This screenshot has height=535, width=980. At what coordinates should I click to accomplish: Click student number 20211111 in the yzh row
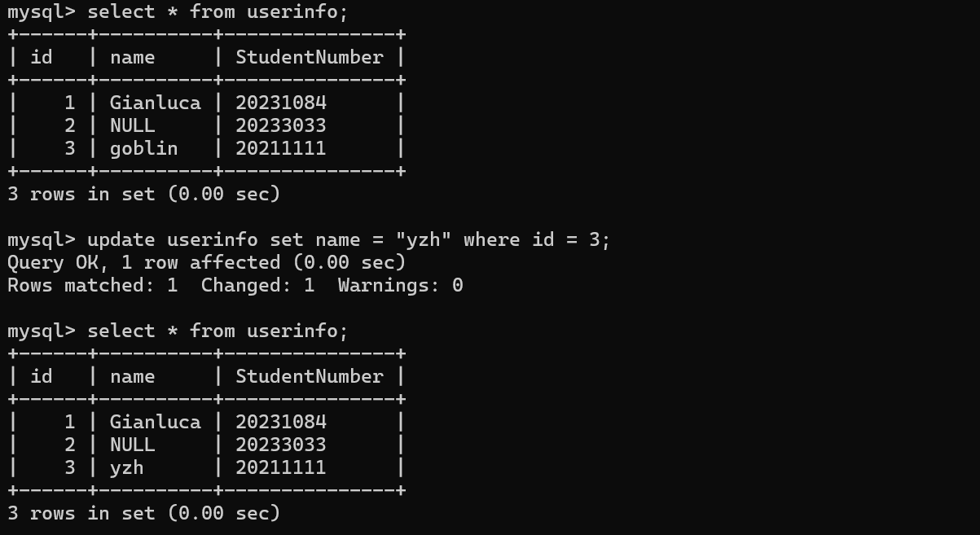(x=280, y=467)
